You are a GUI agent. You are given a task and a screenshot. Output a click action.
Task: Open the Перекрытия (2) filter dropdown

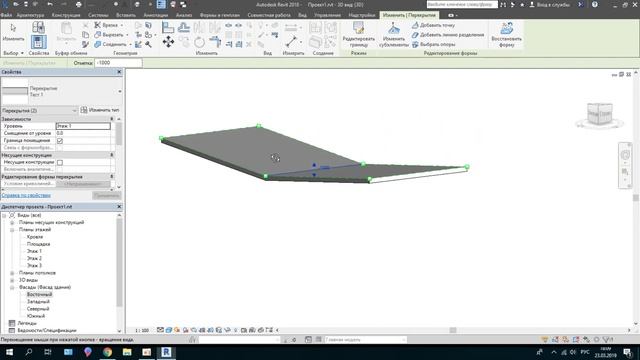pyautogui.click(x=39, y=110)
